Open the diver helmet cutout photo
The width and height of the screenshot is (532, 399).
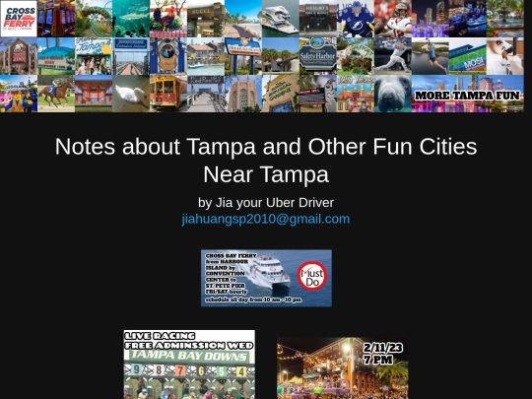(168, 56)
